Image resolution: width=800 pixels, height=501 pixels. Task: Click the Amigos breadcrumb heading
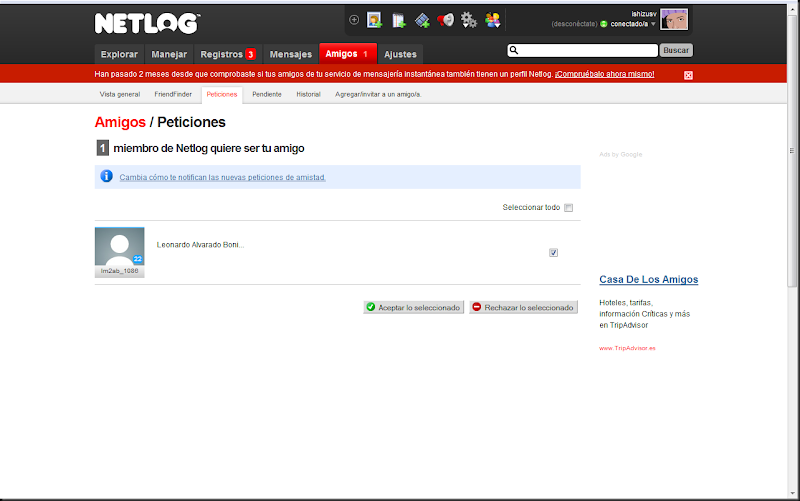tap(120, 122)
